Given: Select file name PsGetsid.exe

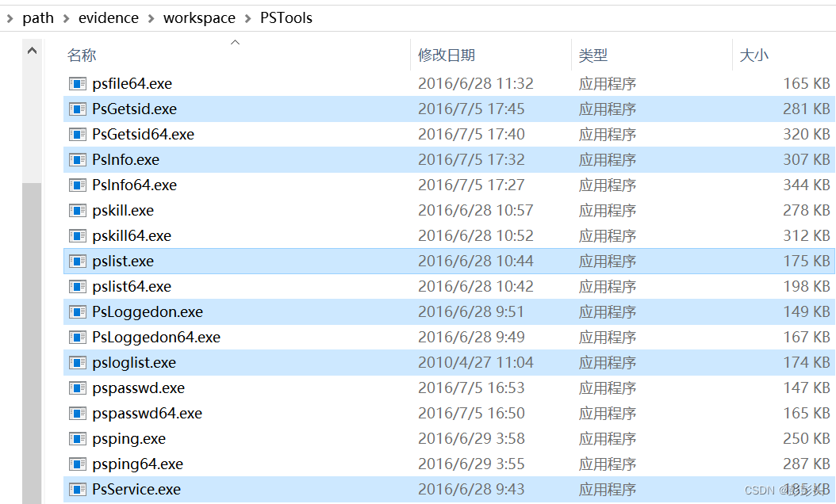Looking at the screenshot, I should pyautogui.click(x=134, y=109).
